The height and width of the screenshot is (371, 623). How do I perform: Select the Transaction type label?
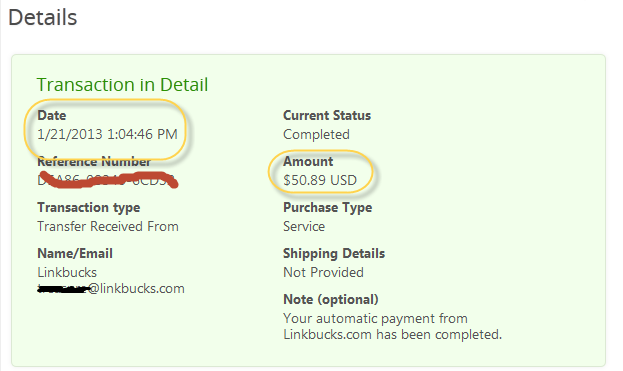pos(89,207)
